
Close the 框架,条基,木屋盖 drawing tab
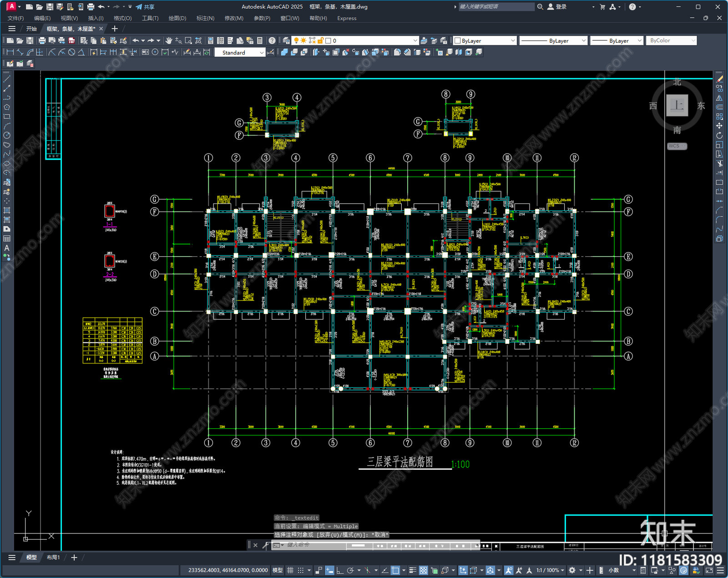(101, 29)
